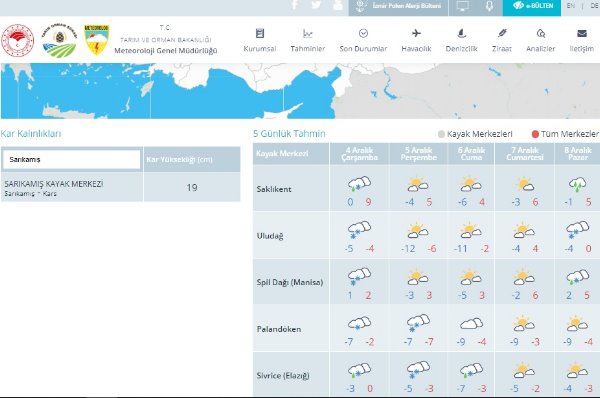Image resolution: width=600 pixels, height=398 pixels.
Task: Expand the Son Durumlar dropdown menu
Action: (x=363, y=40)
